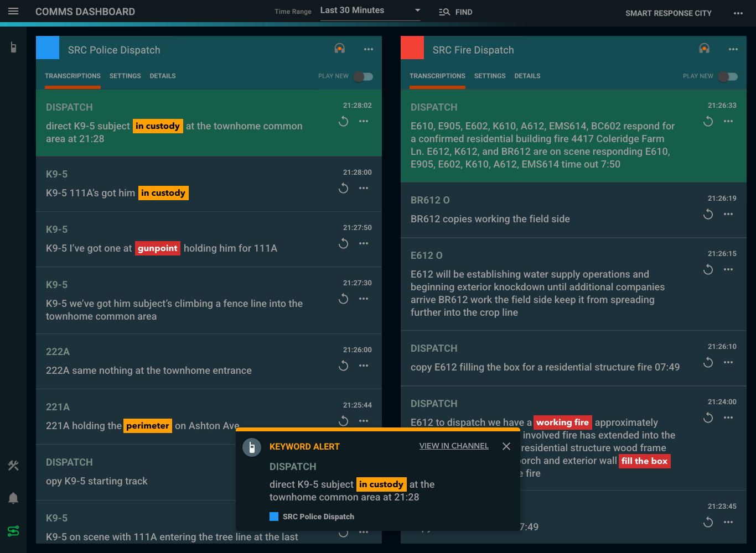
Task: Click the perimeter keyword highlight
Action: click(x=147, y=426)
